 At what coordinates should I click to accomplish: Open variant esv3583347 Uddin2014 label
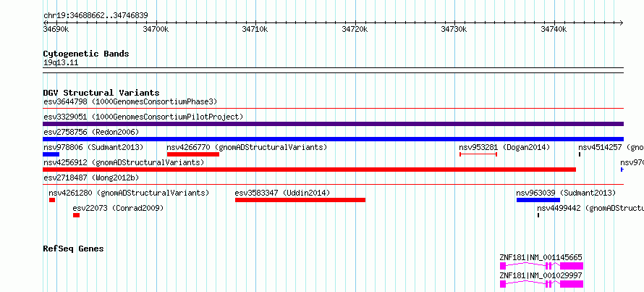tap(283, 193)
